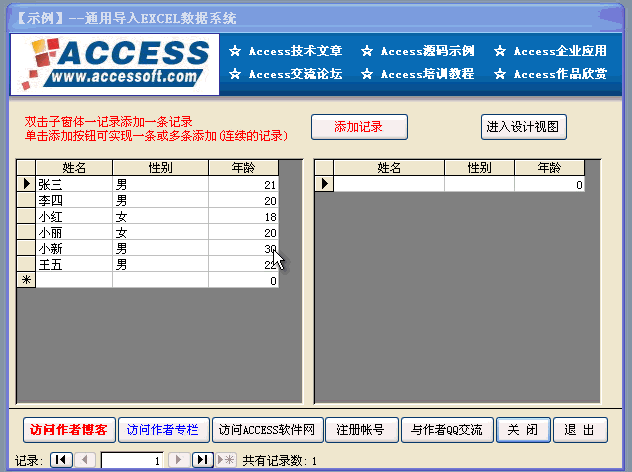
Task: Go to first record navigation button
Action: [x=61, y=460]
